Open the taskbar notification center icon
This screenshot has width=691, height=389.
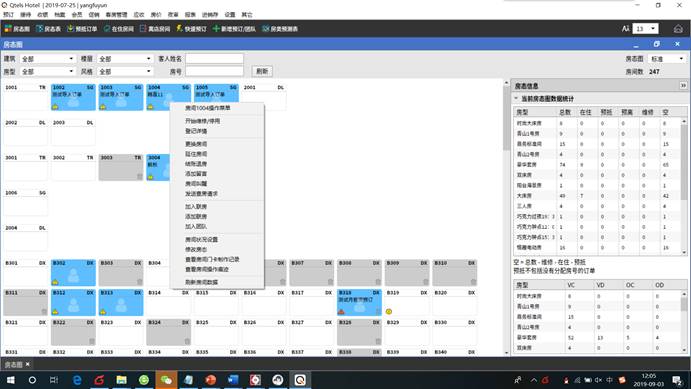coord(677,380)
